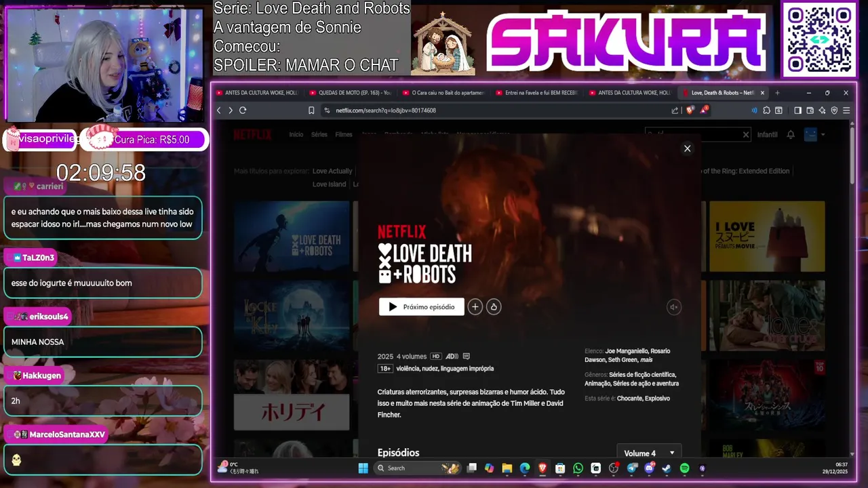Screen dimensions: 868x488
Task: Open a new browser tab
Action: [777, 93]
